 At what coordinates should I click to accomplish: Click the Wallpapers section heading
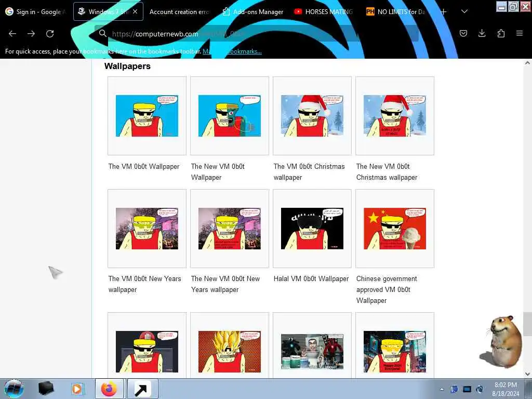[127, 66]
